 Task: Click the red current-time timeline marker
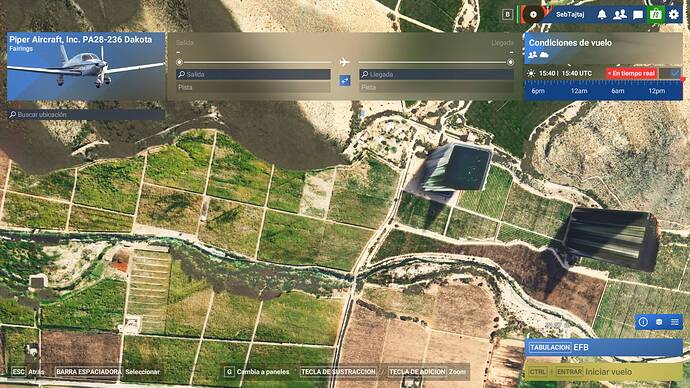pyautogui.click(x=683, y=80)
